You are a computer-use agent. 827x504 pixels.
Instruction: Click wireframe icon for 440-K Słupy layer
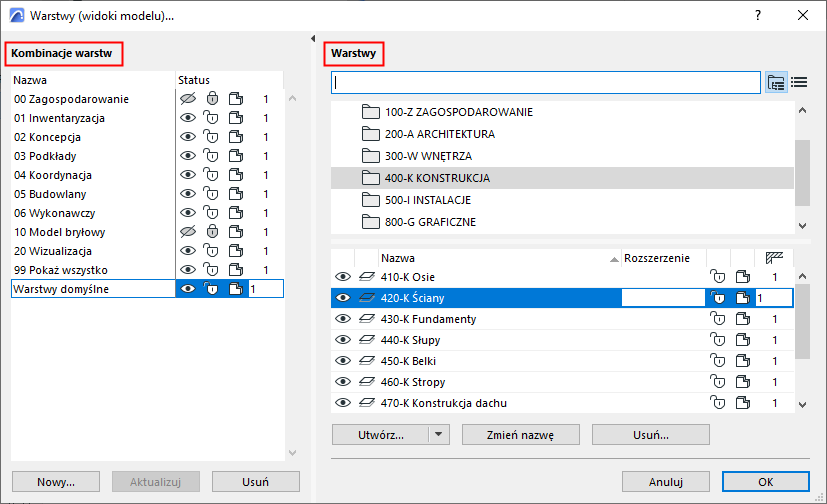tap(741, 340)
